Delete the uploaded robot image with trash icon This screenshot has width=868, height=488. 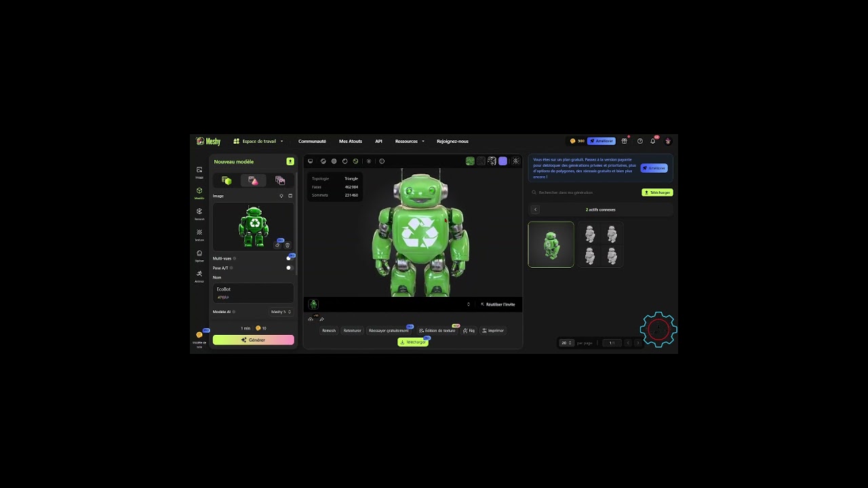(x=288, y=245)
